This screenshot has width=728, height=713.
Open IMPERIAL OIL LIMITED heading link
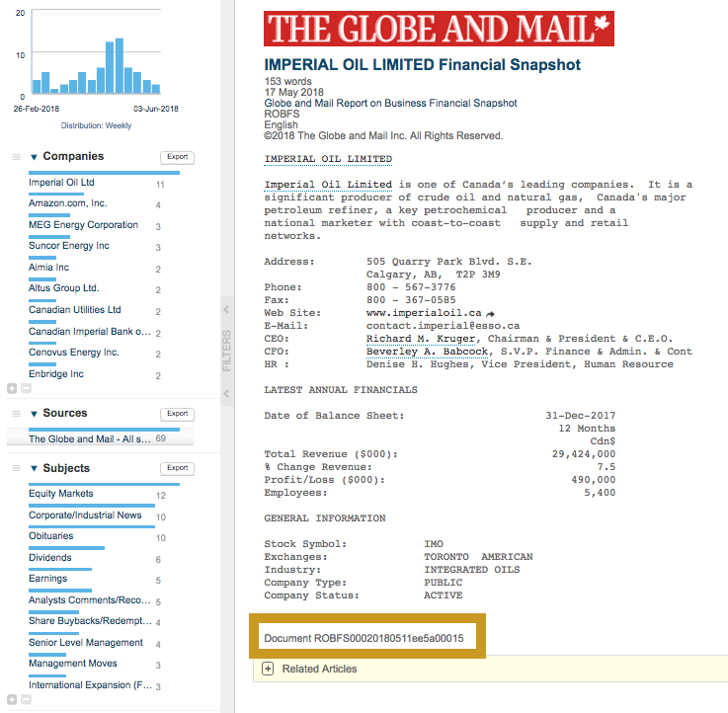click(x=328, y=159)
